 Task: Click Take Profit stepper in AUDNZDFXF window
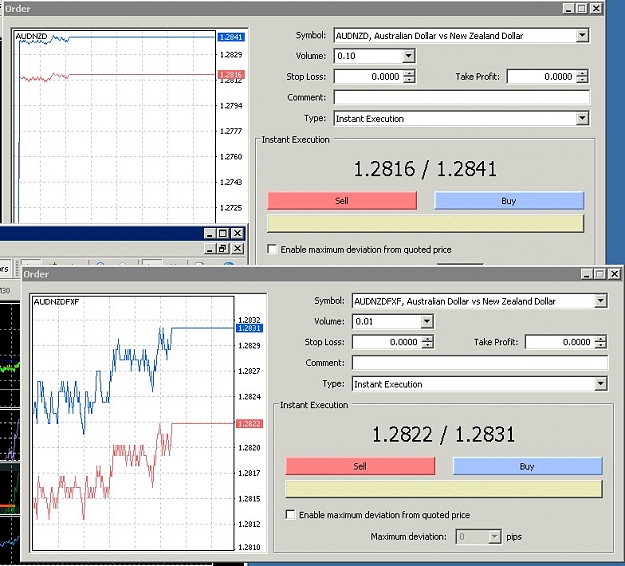click(x=600, y=342)
